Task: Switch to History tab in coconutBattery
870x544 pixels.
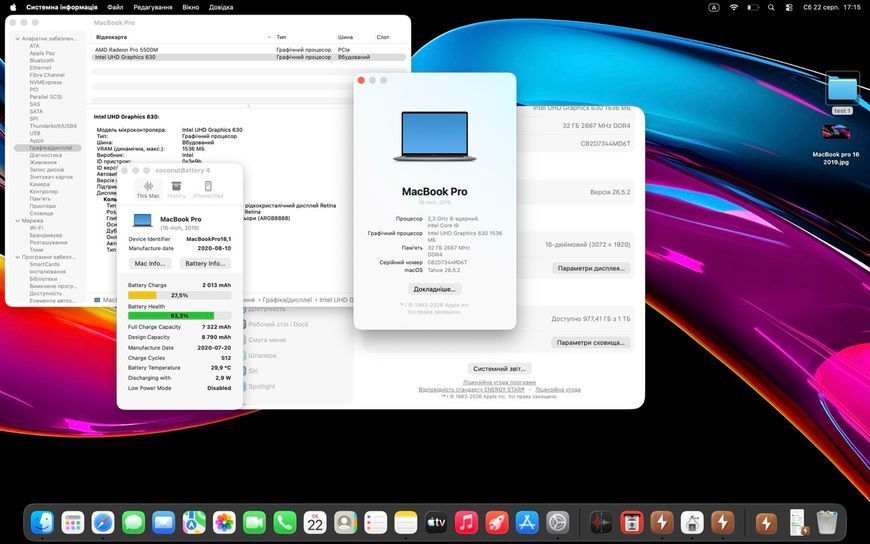Action: coord(176,189)
